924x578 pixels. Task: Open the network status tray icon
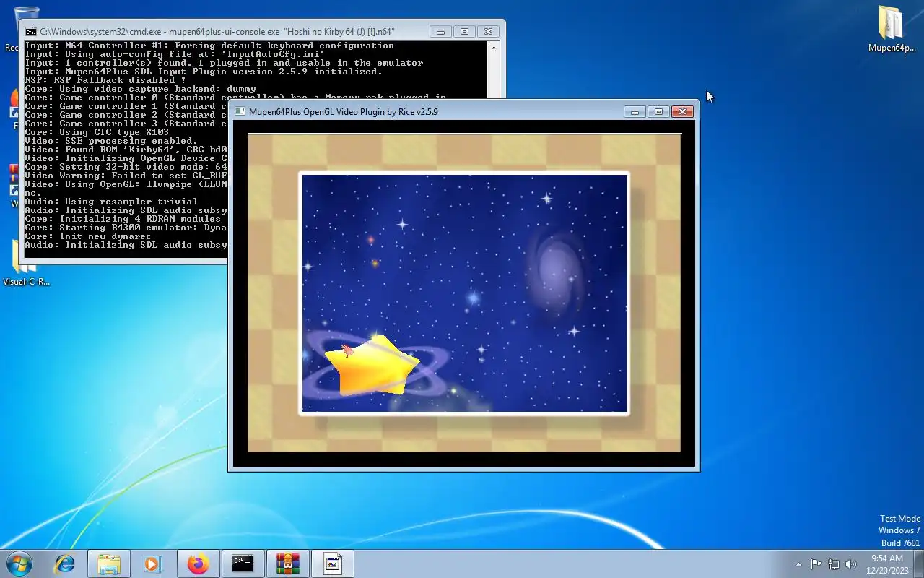tap(833, 564)
